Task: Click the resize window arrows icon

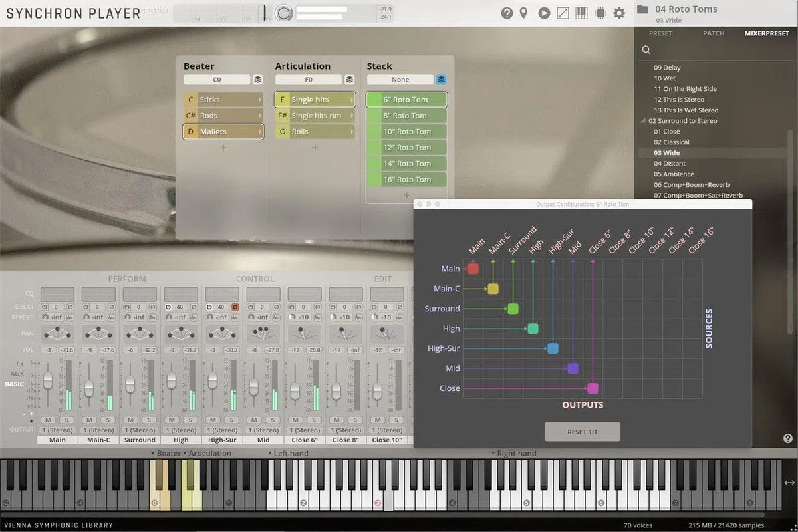Action: pyautogui.click(x=563, y=13)
